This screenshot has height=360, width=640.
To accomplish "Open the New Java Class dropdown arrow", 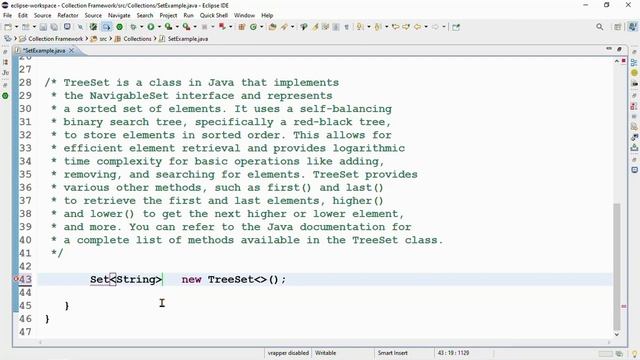I will click(x=262, y=27).
